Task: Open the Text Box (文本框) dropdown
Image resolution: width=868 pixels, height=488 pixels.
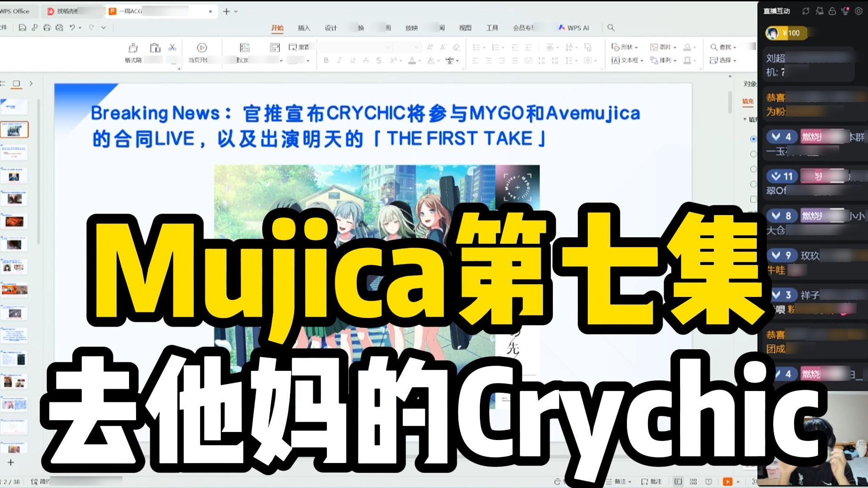Action: coord(627,60)
